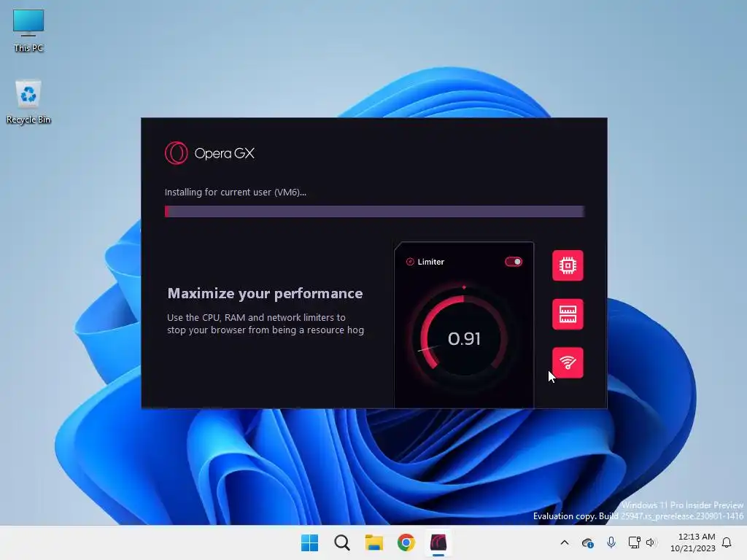747x560 pixels.
Task: Open the 12:13 AM clock and date
Action: [693, 542]
